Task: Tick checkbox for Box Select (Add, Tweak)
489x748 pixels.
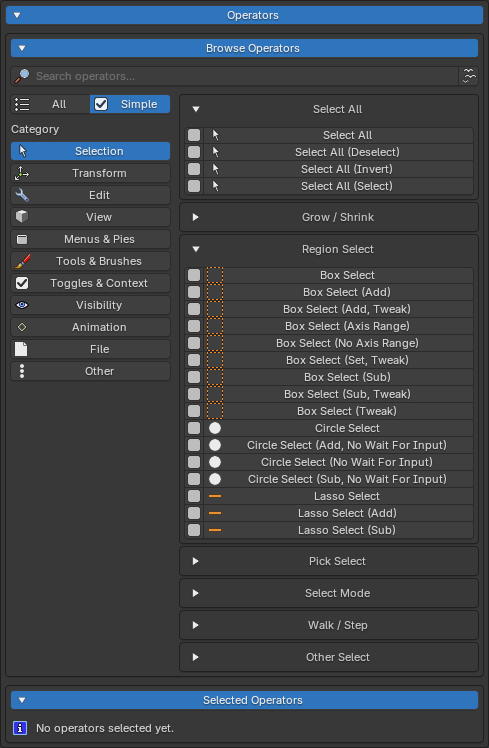Action: click(194, 309)
